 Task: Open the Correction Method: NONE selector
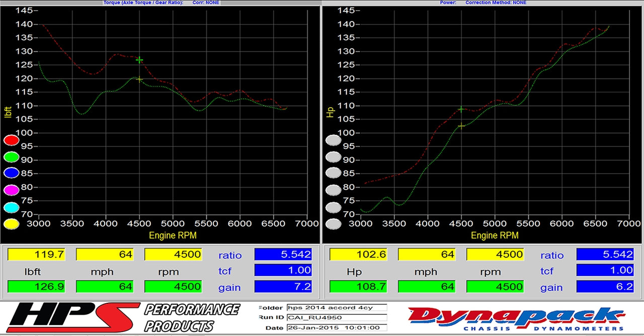[497, 3]
